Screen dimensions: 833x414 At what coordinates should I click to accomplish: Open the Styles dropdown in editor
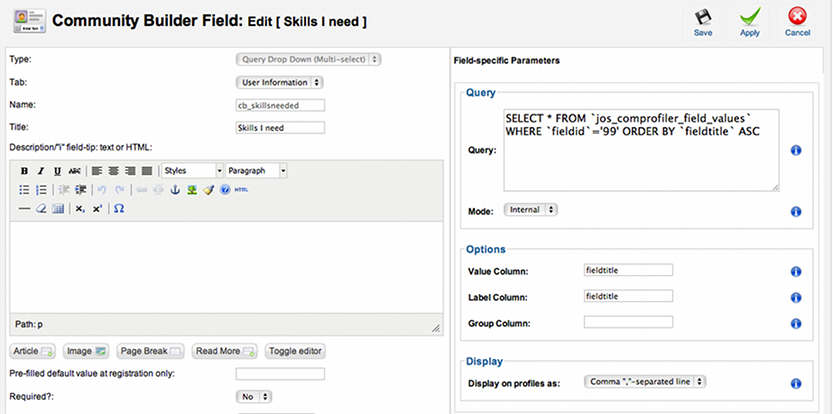pos(192,171)
